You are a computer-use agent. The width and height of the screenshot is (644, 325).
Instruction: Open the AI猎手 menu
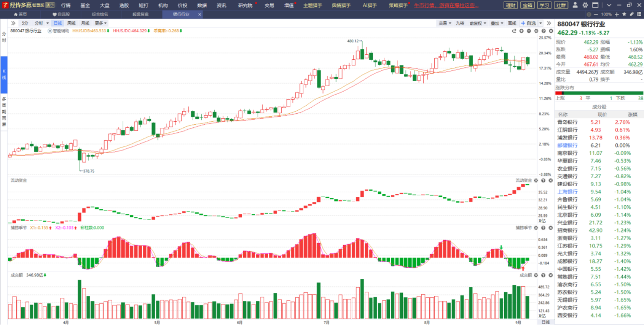[x=370, y=5]
